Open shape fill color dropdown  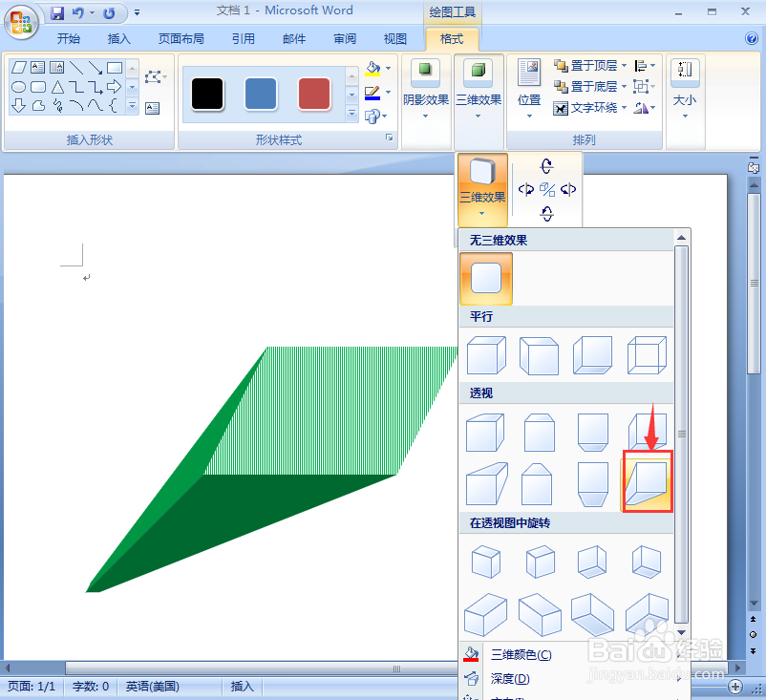point(389,69)
